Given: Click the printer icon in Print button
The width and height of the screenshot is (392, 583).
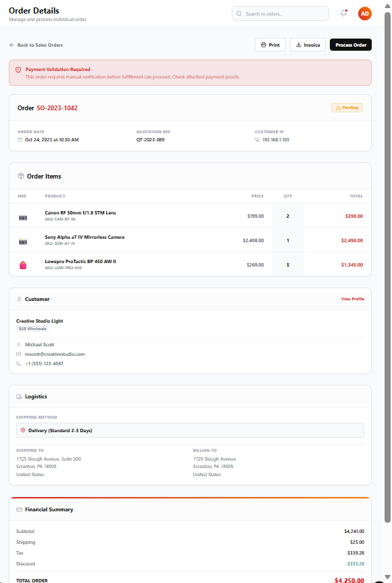Looking at the screenshot, I should click(264, 45).
